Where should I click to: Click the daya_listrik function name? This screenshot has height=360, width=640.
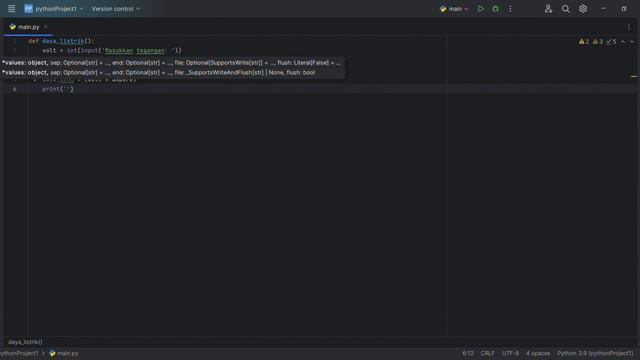click(63, 41)
